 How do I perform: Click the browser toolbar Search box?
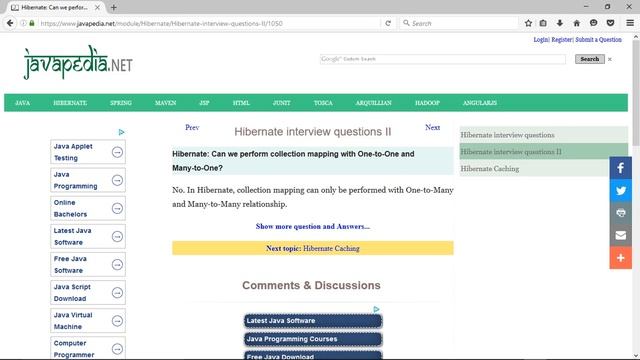pos(459,23)
